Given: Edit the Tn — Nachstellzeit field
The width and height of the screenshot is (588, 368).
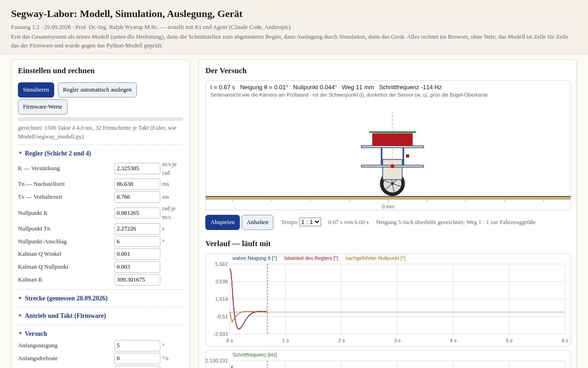Looking at the screenshot, I should pos(137,184).
